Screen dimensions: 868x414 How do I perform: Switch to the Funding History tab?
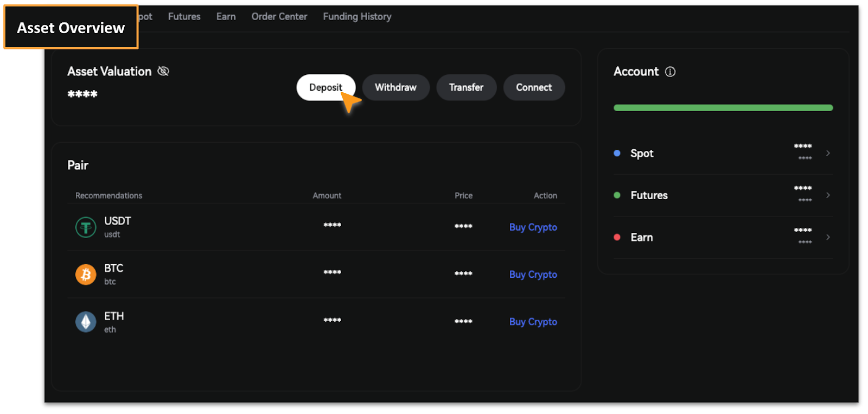[357, 17]
